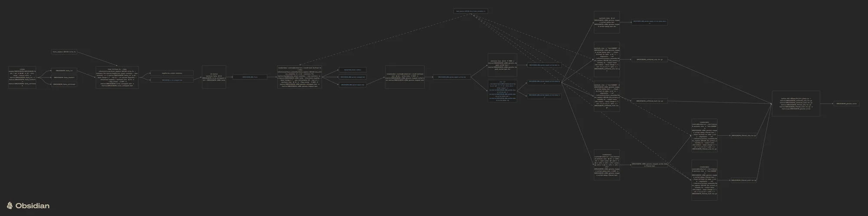
Task: Select the command card producing filtered_uniq.tsv.gz
Action: click(x=704, y=135)
